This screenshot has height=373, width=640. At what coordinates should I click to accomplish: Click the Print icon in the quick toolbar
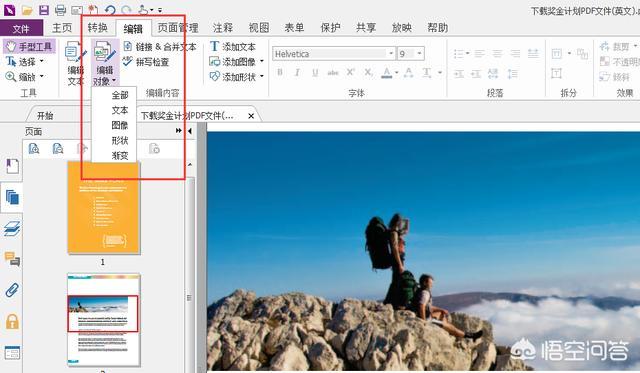[x=60, y=10]
